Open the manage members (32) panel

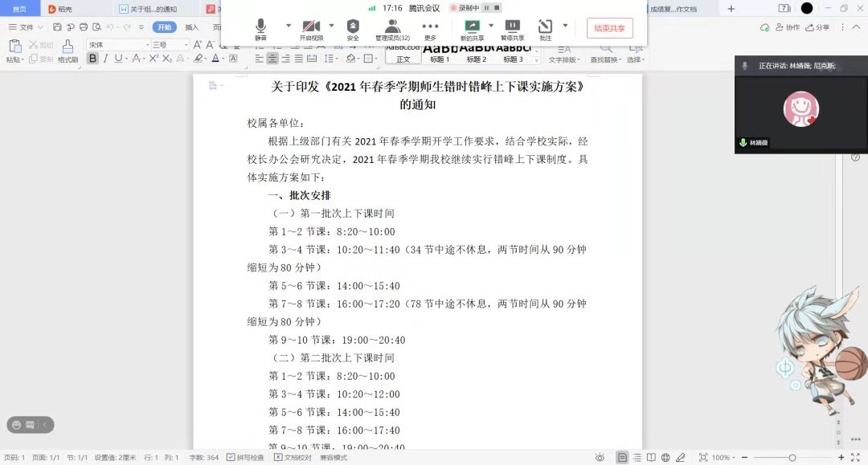point(392,29)
